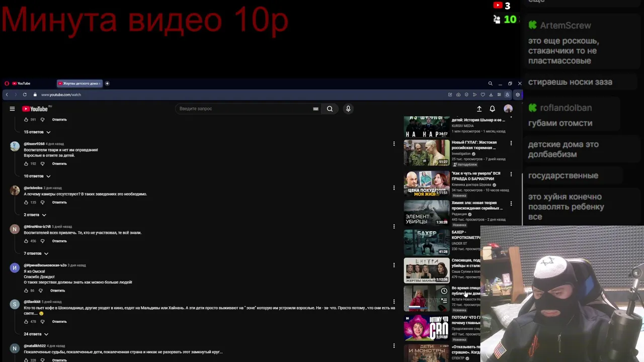This screenshot has height=362, width=644.
Task: Open new tab with plus button
Action: (x=107, y=83)
